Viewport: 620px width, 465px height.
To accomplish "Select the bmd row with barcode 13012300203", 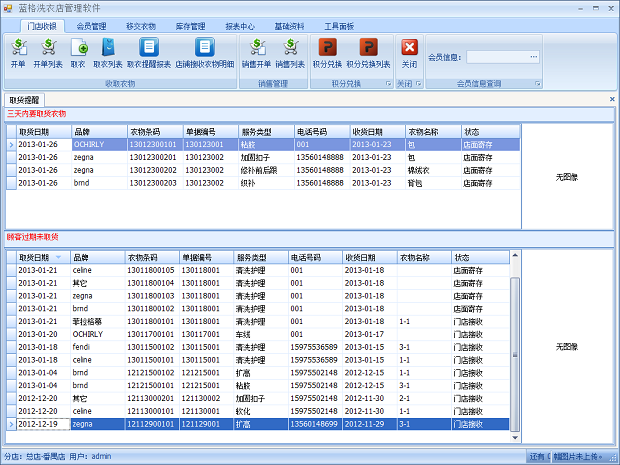I will pos(263,183).
